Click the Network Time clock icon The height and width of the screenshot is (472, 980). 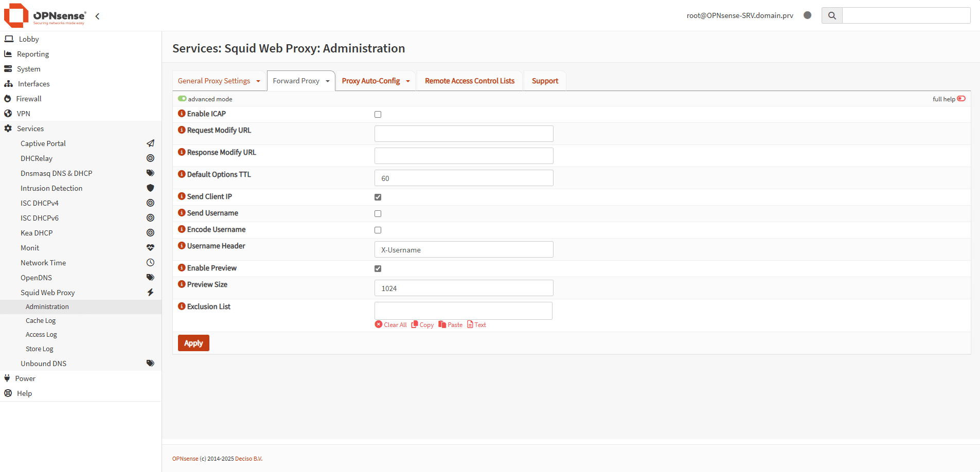pyautogui.click(x=150, y=263)
